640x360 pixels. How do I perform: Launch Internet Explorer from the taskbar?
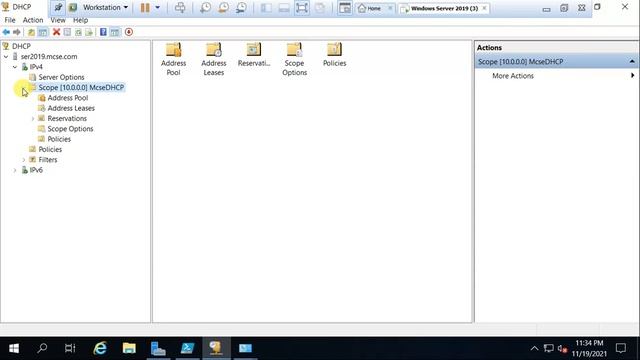coord(100,348)
